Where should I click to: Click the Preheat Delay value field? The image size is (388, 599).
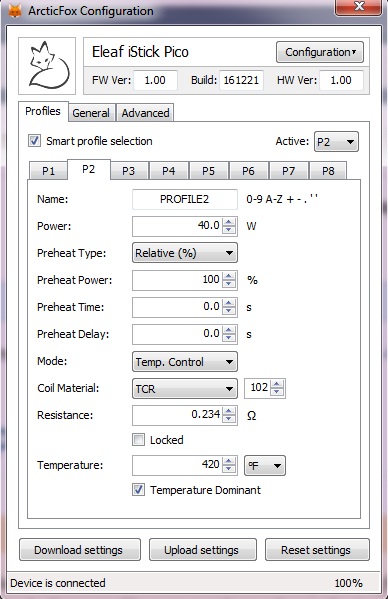coord(177,334)
